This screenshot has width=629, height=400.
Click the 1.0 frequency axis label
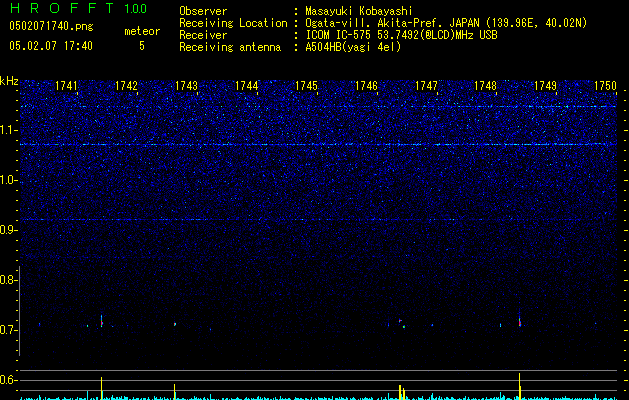(8, 180)
